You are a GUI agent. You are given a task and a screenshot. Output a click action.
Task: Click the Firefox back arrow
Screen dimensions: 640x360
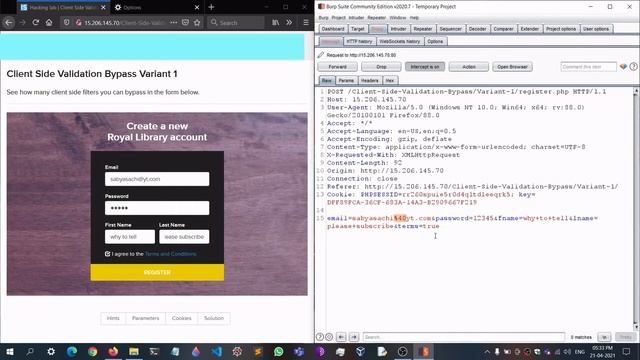(x=9, y=23)
